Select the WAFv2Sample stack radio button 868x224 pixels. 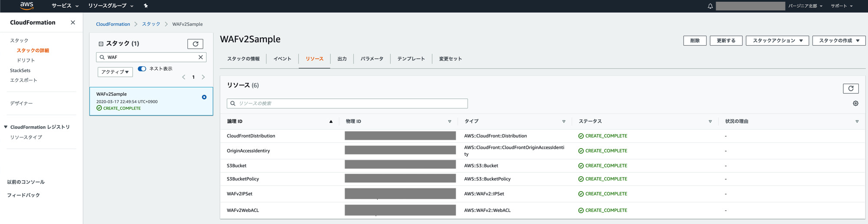pos(204,97)
